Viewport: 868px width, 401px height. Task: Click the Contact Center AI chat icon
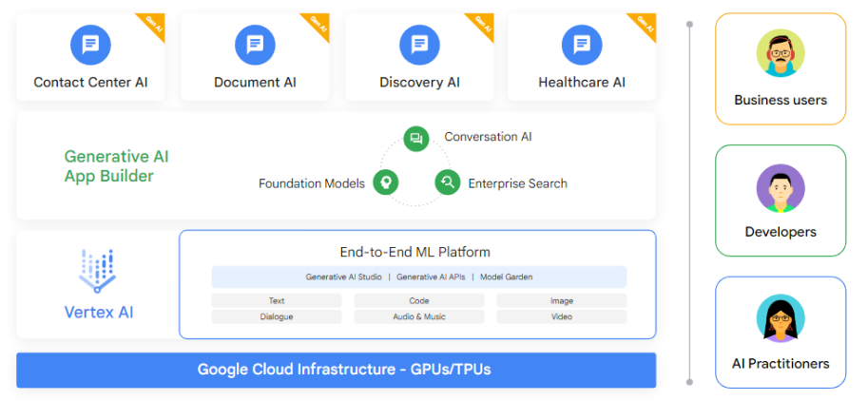(90, 44)
